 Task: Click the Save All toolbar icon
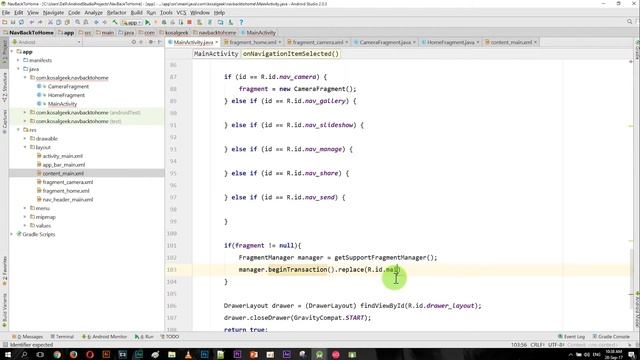[13, 22]
